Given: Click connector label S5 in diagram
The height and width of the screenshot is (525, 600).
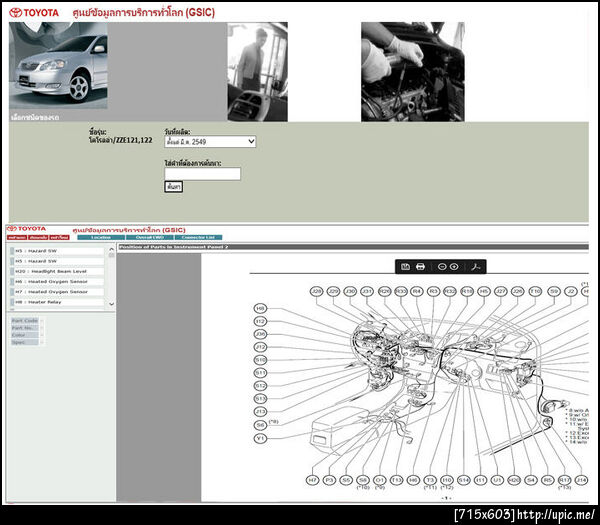Looking at the screenshot, I should click(346, 480).
